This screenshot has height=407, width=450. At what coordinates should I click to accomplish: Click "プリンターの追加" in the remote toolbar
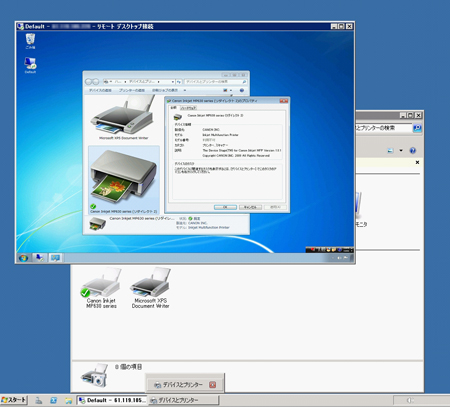tap(132, 90)
